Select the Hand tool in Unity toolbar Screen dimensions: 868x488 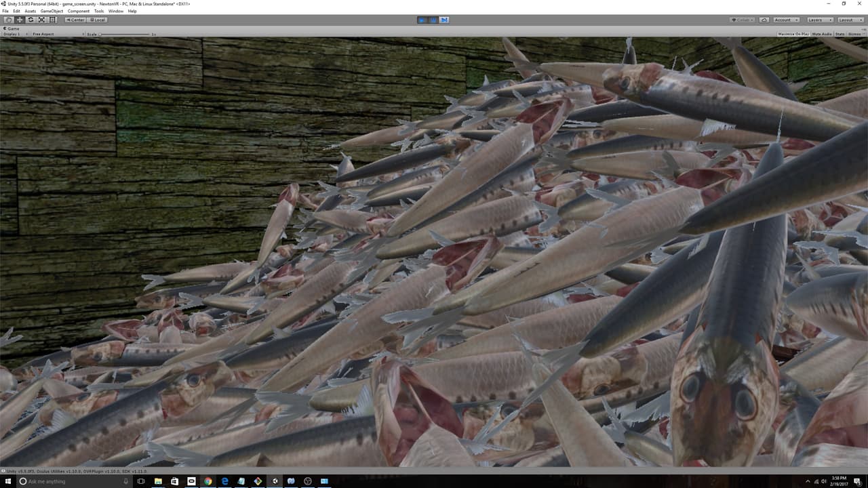(x=9, y=20)
